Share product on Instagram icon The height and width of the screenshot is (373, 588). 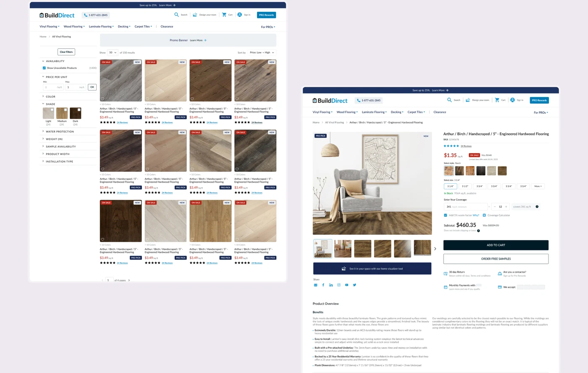pyautogui.click(x=339, y=285)
